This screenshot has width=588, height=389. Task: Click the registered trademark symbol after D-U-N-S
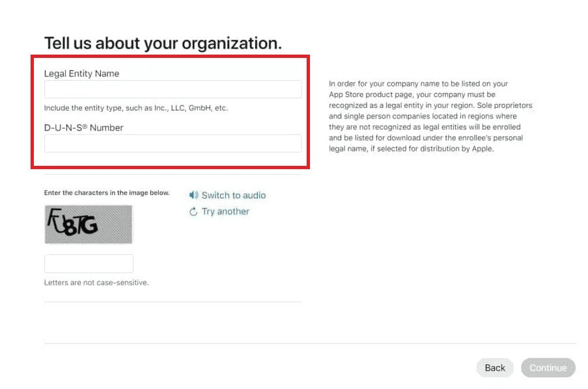pos(85,126)
